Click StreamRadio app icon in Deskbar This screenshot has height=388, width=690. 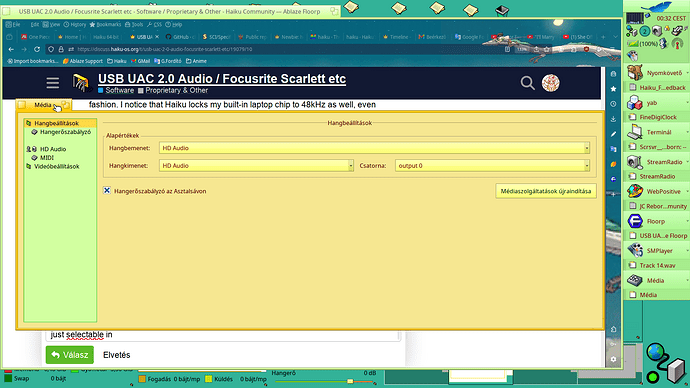tap(635, 162)
